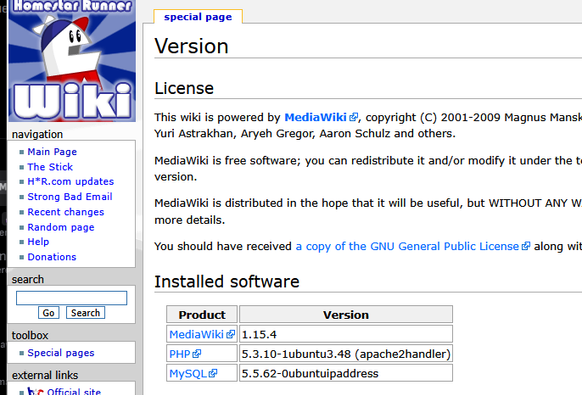This screenshot has height=395, width=582.
Task: Open the Official site external link
Action: pyautogui.click(x=74, y=391)
